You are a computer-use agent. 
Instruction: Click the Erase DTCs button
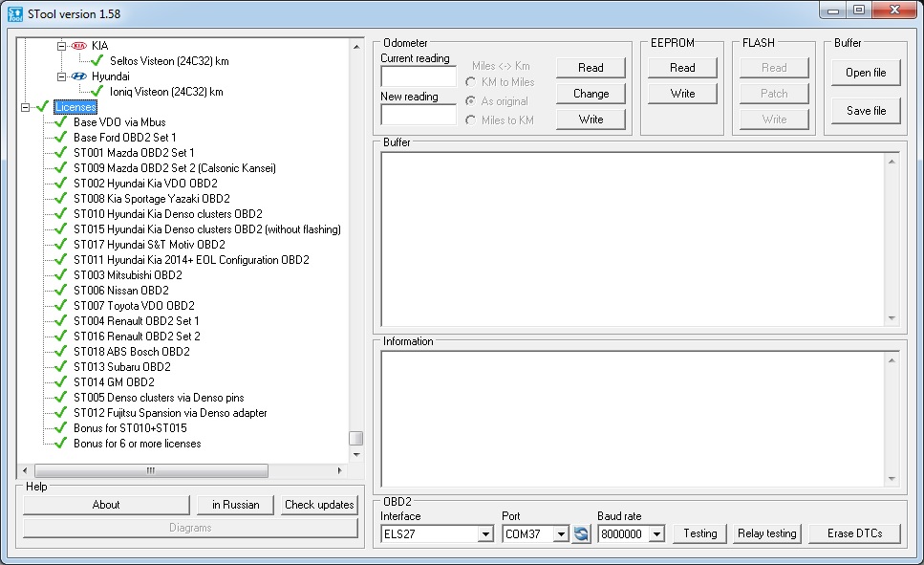(x=854, y=533)
